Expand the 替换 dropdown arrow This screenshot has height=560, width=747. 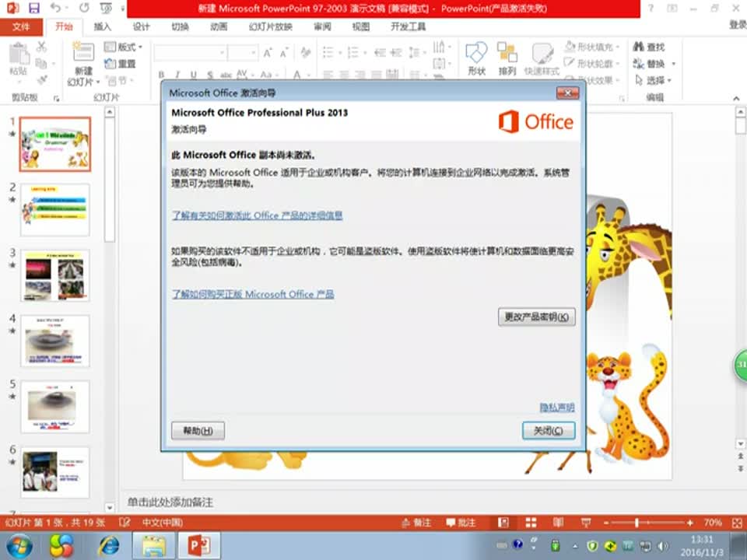click(x=673, y=64)
